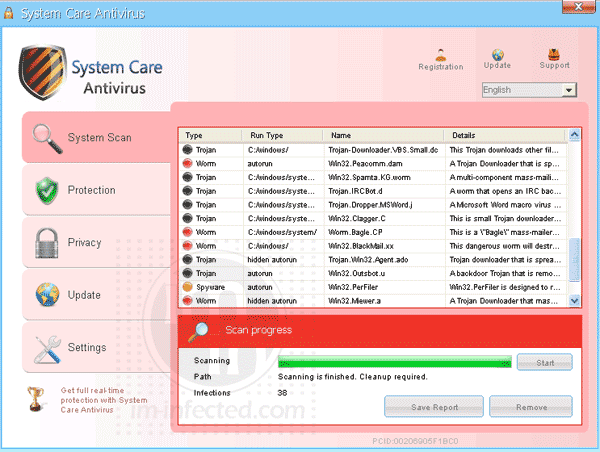Click the threat icon for Win32.Outsbot.u
The width and height of the screenshot is (600, 452).
click(x=188, y=273)
